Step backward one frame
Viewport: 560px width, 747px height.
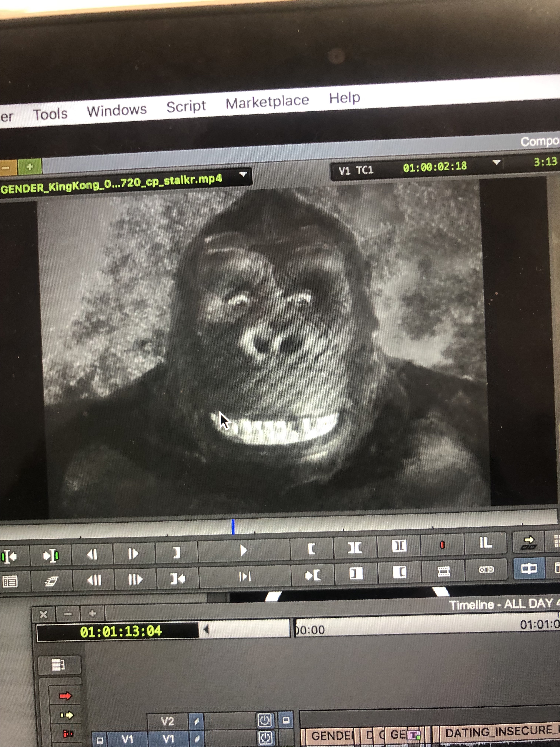point(92,555)
